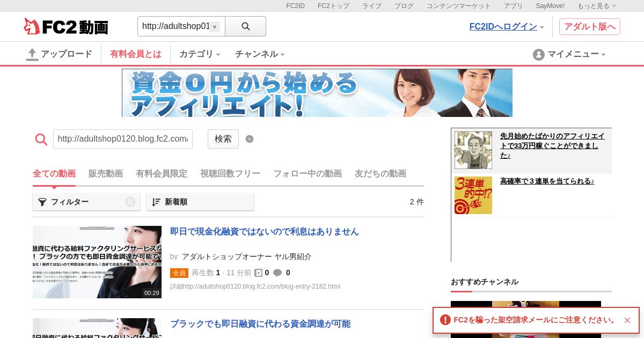Click the アダルト版へ button
644x338 pixels.
(x=590, y=26)
